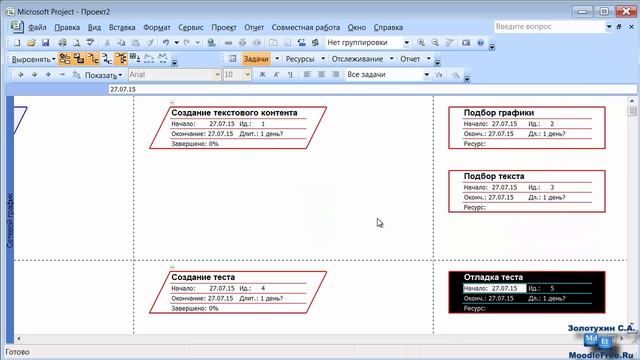Image resolution: width=640 pixels, height=360 pixels.
Task: Select the Подбор графики task box
Action: pyautogui.click(x=527, y=128)
